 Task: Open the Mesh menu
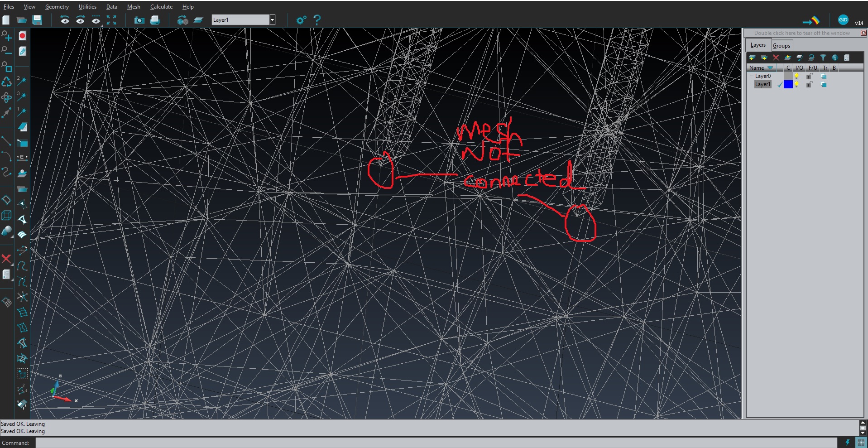(x=133, y=7)
